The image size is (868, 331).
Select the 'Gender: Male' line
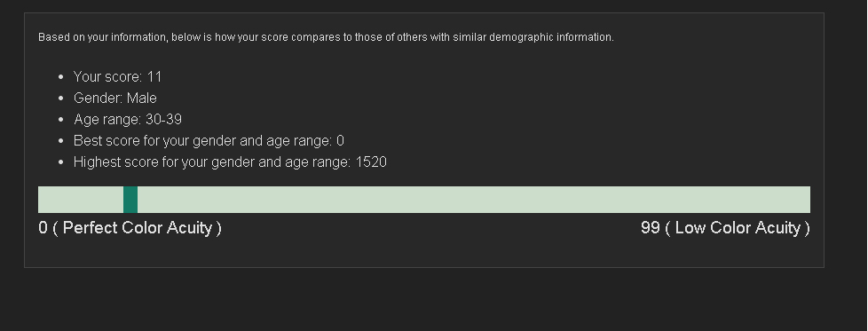click(115, 98)
